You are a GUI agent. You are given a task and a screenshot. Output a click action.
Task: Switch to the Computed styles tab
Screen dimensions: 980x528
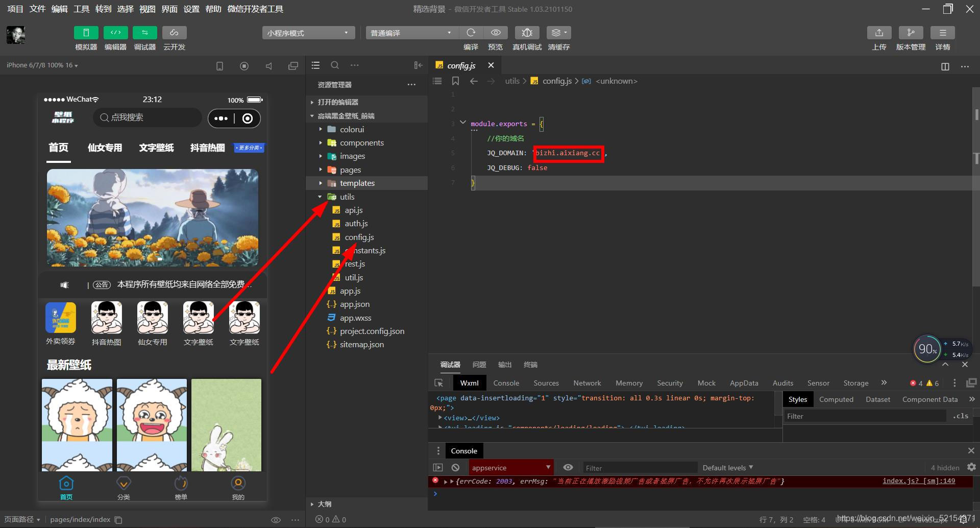[x=836, y=399]
